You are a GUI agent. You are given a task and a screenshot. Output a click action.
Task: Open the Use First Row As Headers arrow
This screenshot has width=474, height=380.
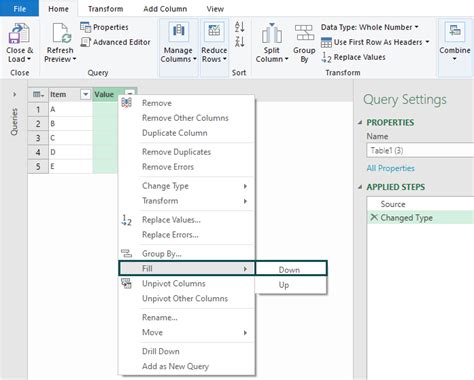tap(427, 42)
